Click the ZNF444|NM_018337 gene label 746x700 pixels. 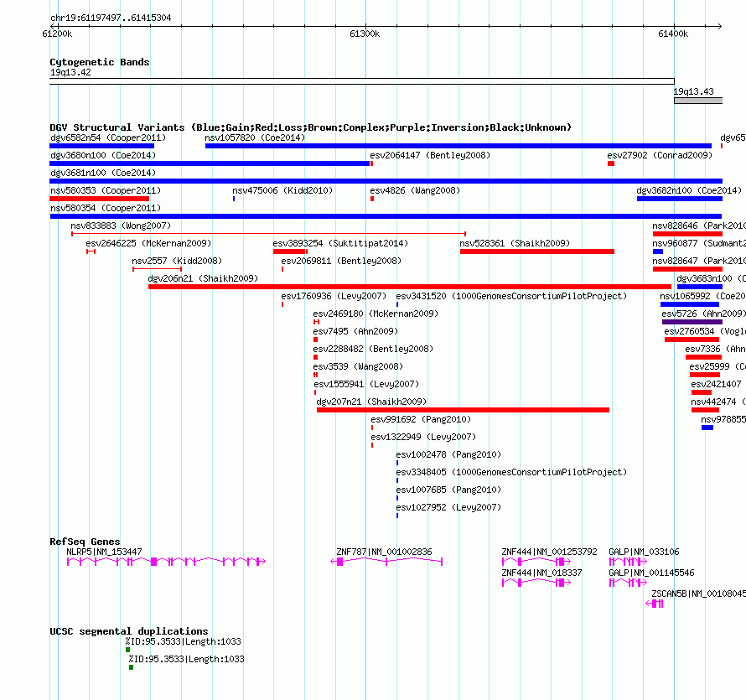(x=541, y=573)
